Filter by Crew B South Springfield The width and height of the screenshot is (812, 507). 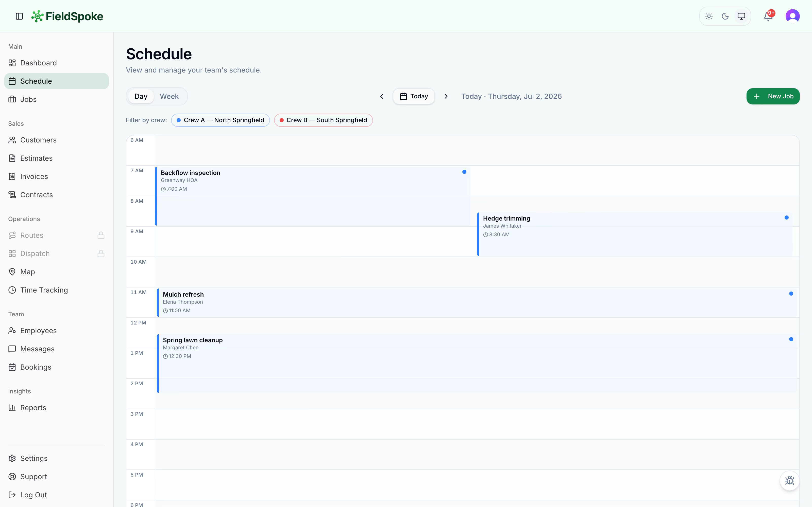click(323, 120)
